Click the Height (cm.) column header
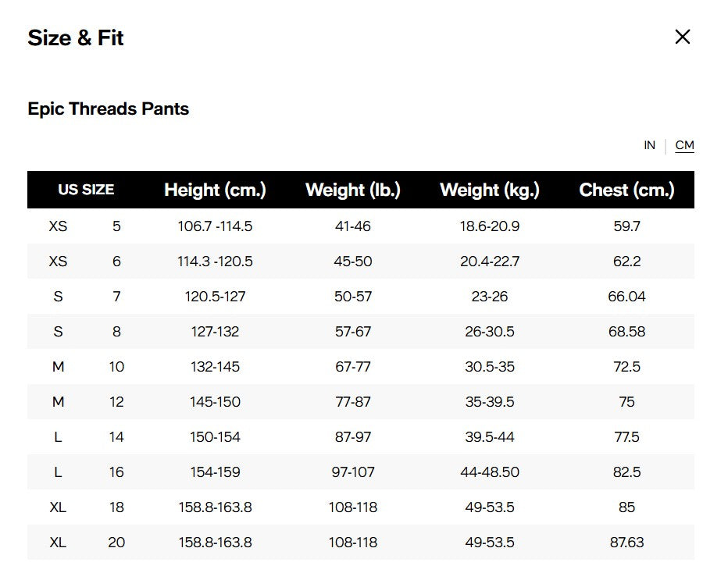 (215, 190)
